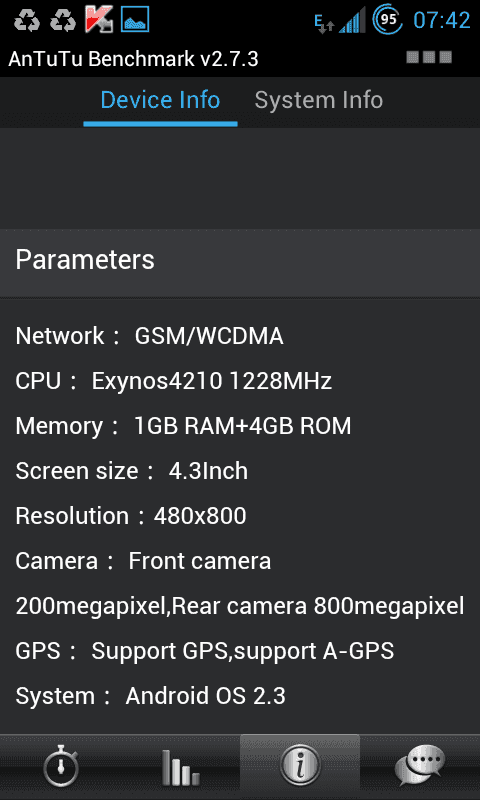Open the three-square overflow menu

point(429,57)
